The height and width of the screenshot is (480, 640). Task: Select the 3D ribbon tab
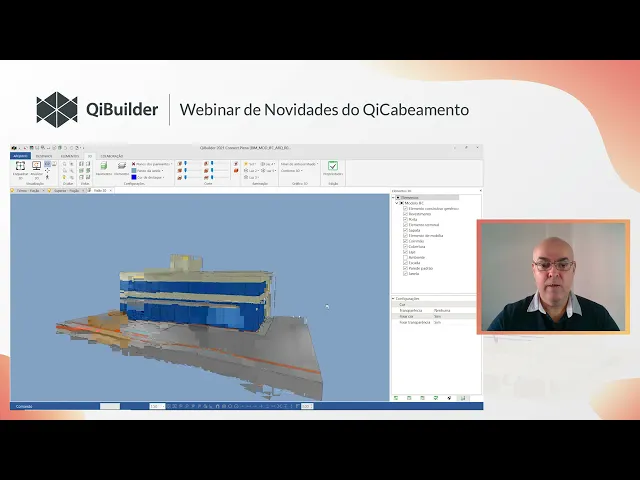click(x=90, y=156)
